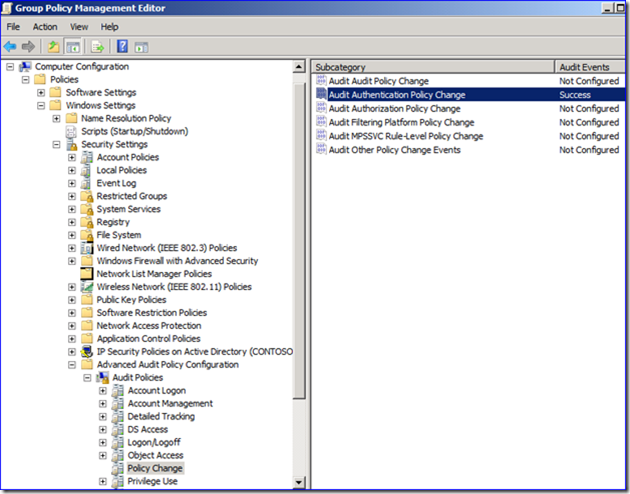Viewport: 630px width, 494px height.
Task: Toggle the Show/Hide Action Pane icon
Action: (x=141, y=47)
